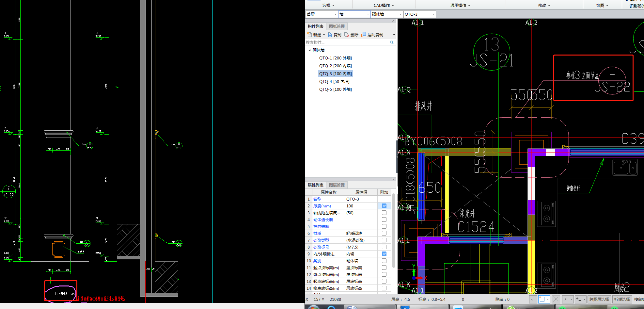Image resolution: width=644 pixels, height=309 pixels.
Task: Click the 复制 copy component icon
Action: 330,35
